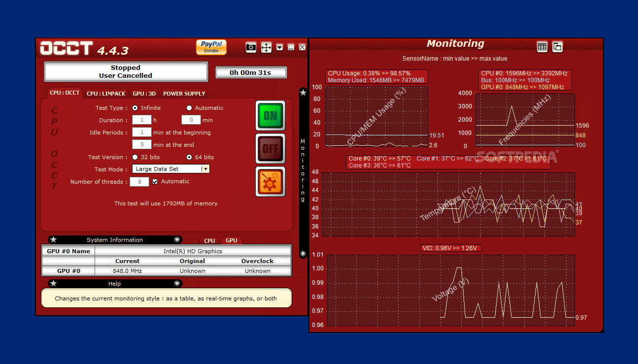Click the CPU Usage min max label
The image size is (638, 364).
369,73
